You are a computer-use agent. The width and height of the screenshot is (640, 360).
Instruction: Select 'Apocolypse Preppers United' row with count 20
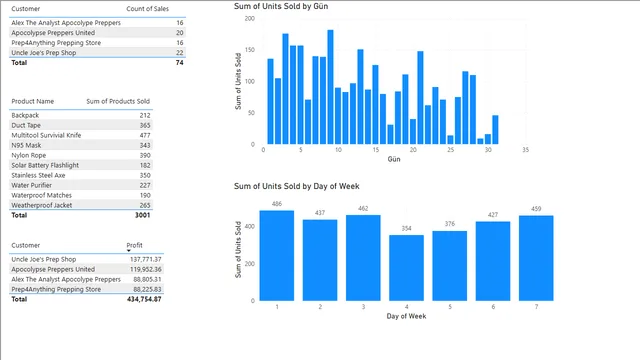[97, 33]
